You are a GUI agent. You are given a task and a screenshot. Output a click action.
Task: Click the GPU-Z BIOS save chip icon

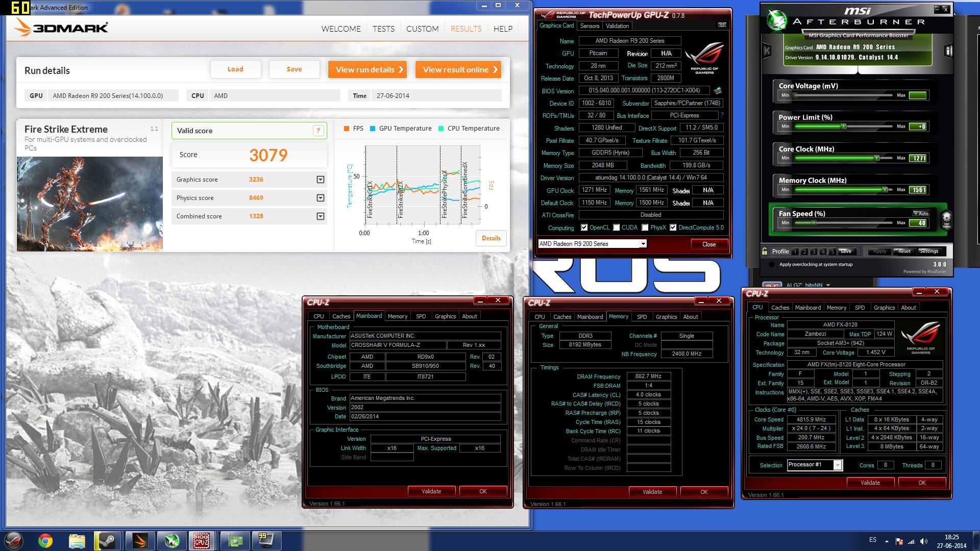click(718, 91)
